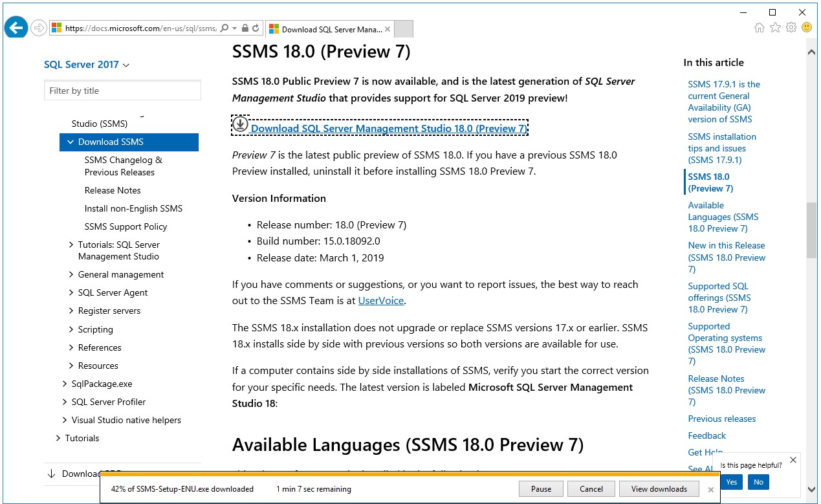Open browser Tools via the gear icon
The image size is (821, 504).
[791, 28]
